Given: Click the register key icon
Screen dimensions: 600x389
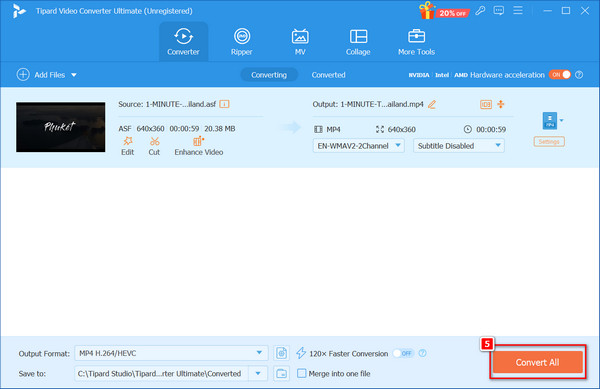Looking at the screenshot, I should coord(480,11).
